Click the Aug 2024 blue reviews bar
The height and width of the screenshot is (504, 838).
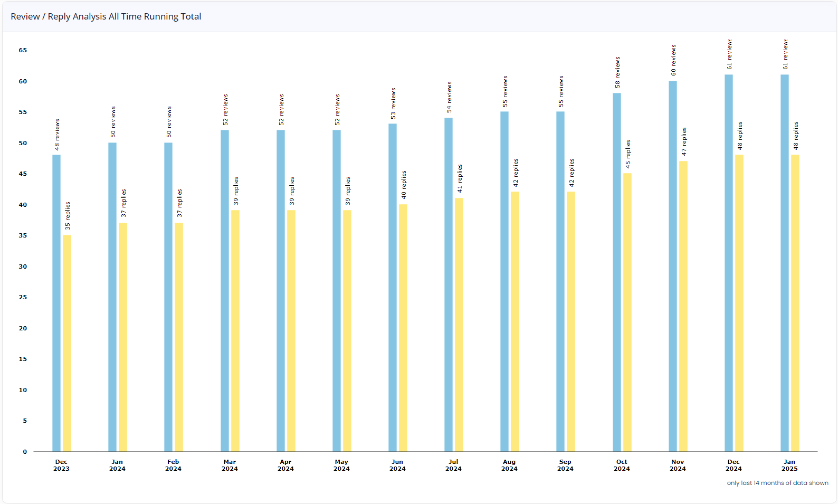point(504,281)
